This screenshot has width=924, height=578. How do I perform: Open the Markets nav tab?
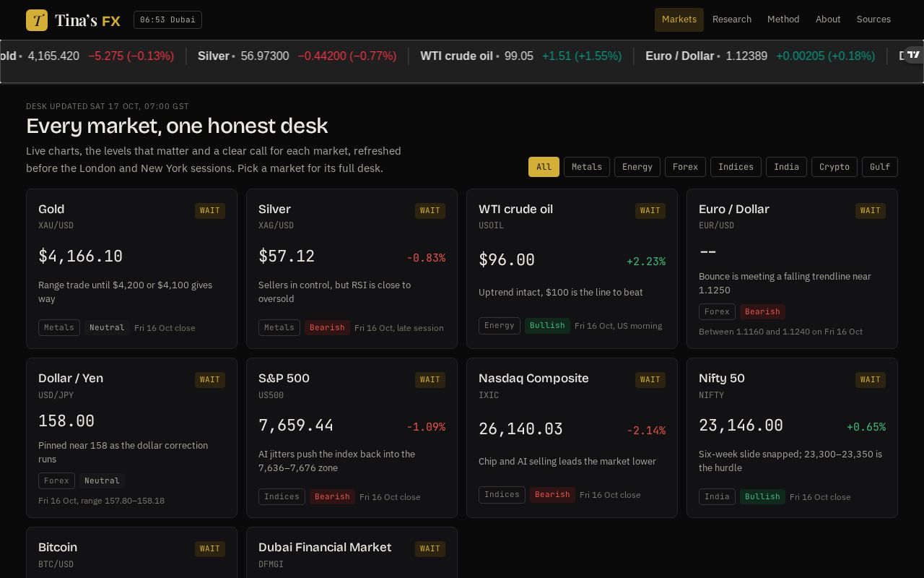[x=679, y=20]
